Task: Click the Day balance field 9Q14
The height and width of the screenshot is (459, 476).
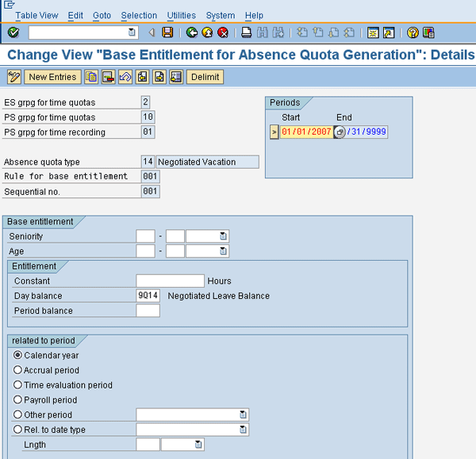Action: [148, 296]
